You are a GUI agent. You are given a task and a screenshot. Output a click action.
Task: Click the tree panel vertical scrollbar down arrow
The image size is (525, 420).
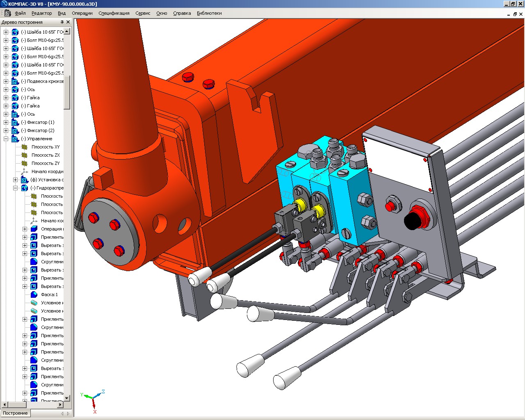(x=67, y=397)
